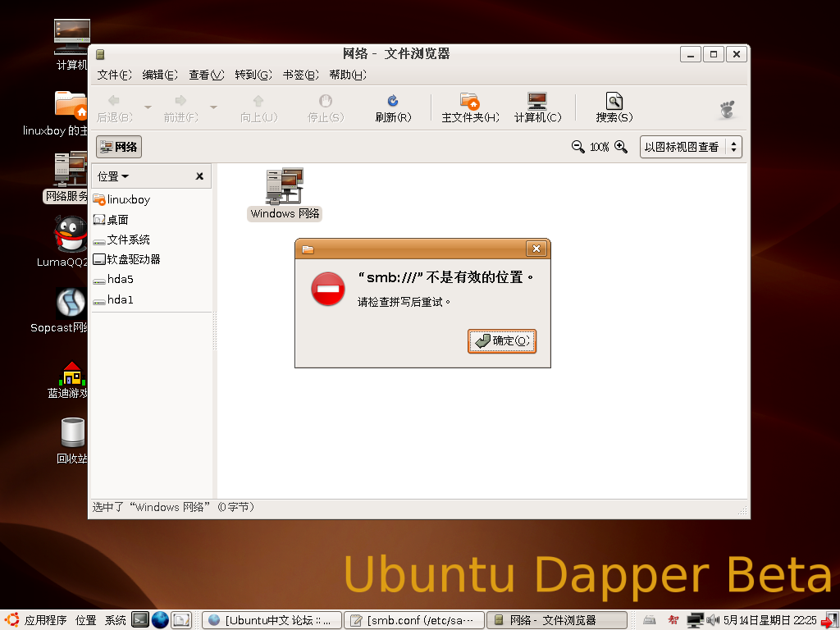Click the 蓝迪游戏 house desktop icon
840x630 pixels.
coord(72,374)
